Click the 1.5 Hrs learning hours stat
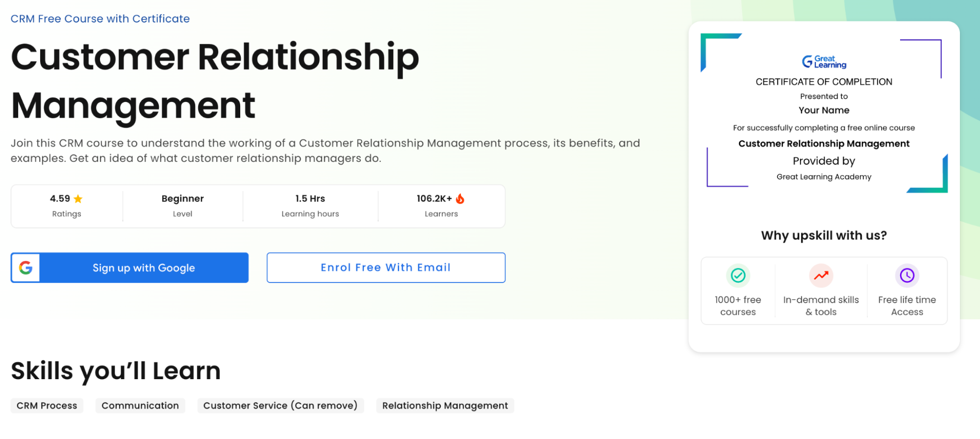This screenshot has width=980, height=439. (x=310, y=206)
